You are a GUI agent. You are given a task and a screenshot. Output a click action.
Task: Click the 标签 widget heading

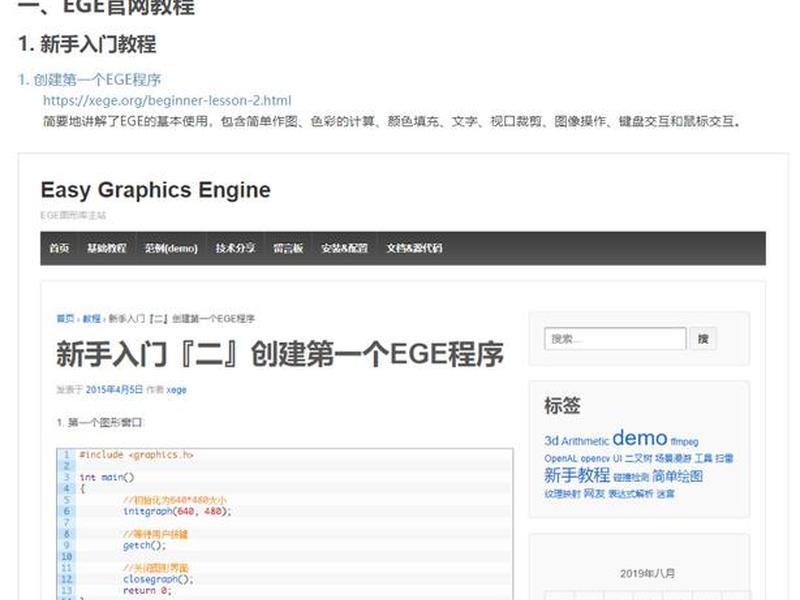tap(562, 406)
